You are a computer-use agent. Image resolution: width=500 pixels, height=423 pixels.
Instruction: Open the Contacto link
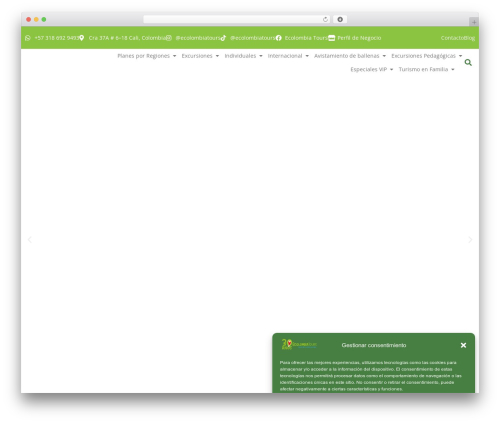(x=452, y=38)
